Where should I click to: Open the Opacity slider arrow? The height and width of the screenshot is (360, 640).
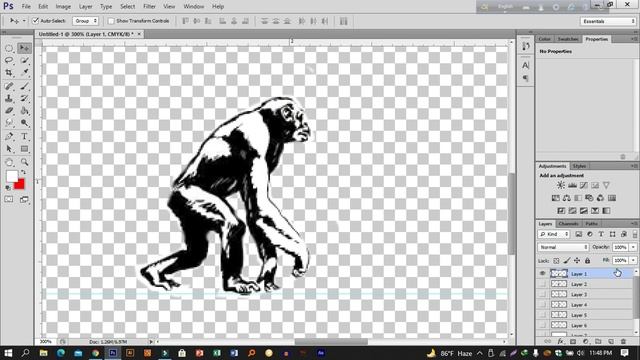[633, 247]
